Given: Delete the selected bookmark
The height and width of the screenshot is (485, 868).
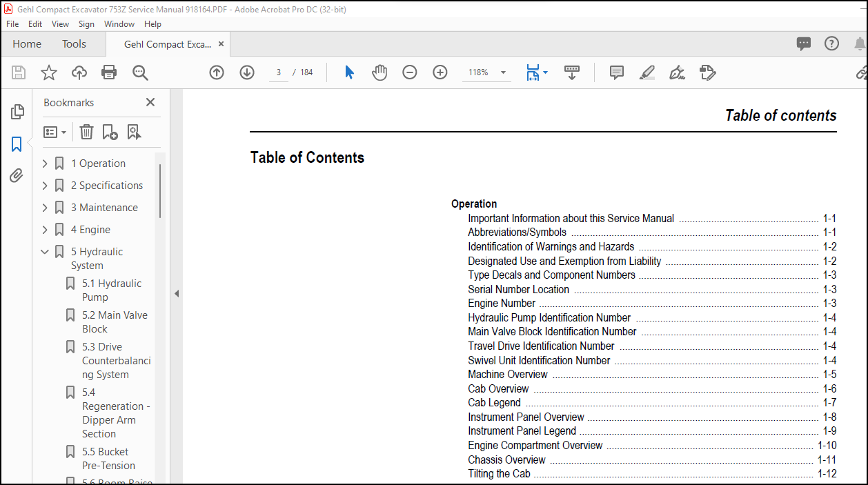Looking at the screenshot, I should click(86, 132).
